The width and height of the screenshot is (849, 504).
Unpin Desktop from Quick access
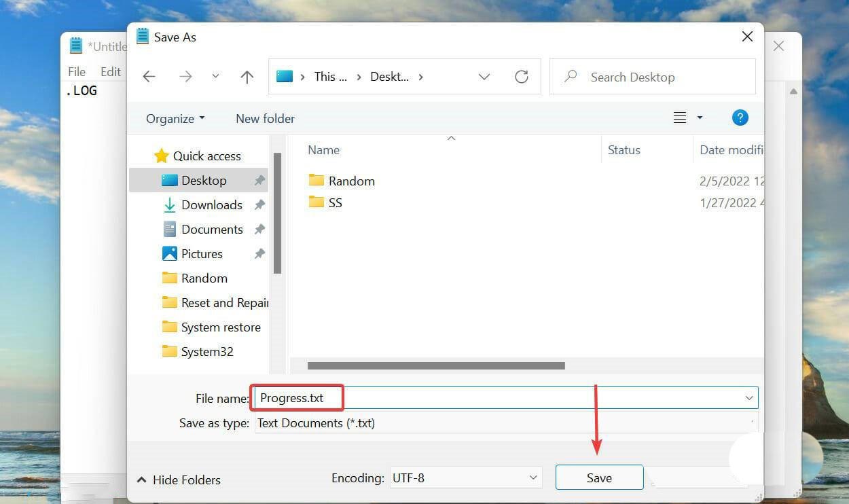coord(259,180)
